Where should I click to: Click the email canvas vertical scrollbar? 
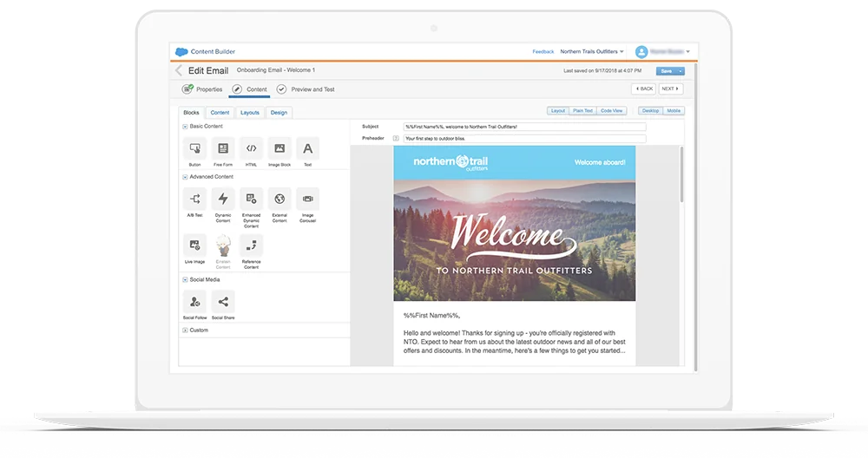pyautogui.click(x=681, y=175)
